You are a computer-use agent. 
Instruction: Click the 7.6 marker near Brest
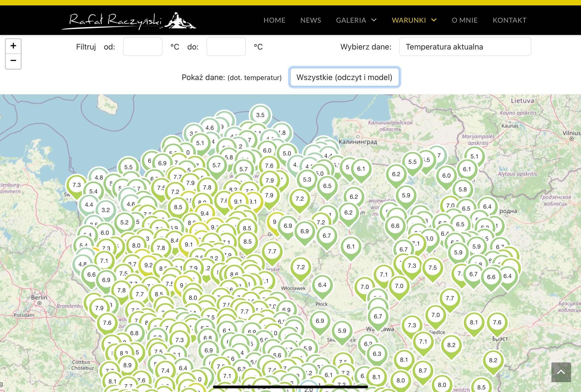coord(497,323)
